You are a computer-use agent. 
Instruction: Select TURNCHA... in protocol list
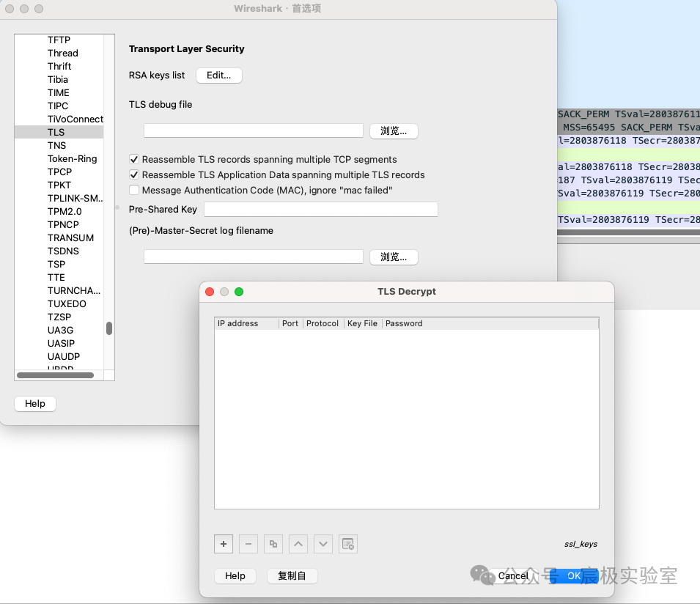pos(59,290)
